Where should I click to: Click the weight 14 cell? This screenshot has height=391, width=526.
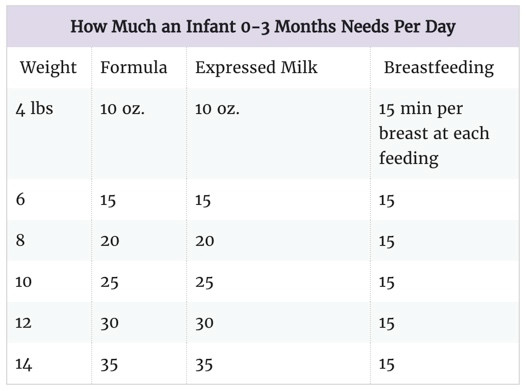pyautogui.click(x=23, y=365)
